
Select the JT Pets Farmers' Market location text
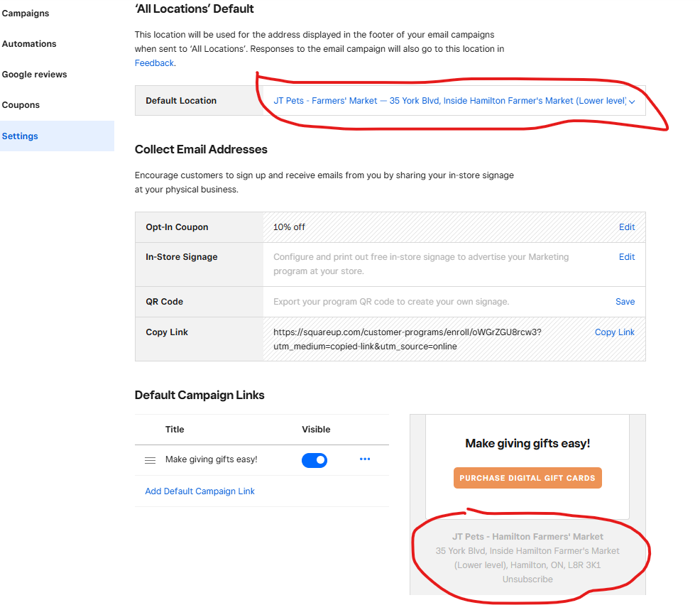coord(449,101)
